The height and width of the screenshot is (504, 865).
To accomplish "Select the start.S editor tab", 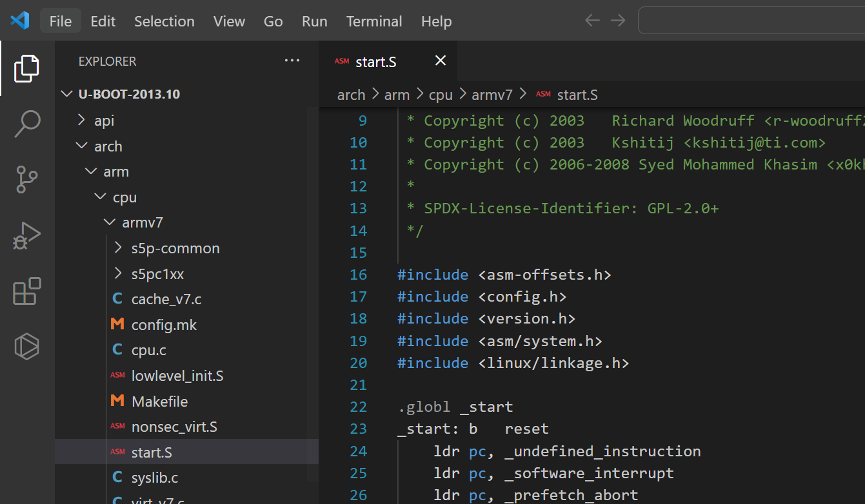I will (388, 61).
